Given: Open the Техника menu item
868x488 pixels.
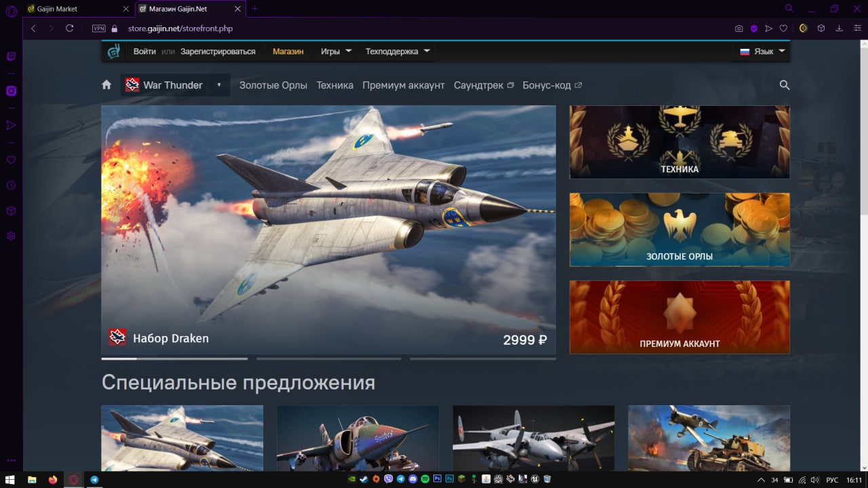Looking at the screenshot, I should click(335, 85).
